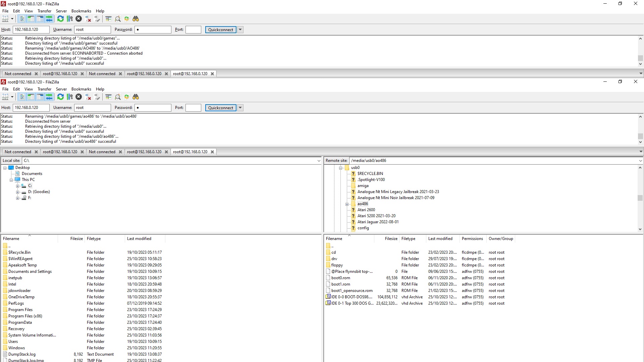Select DumpStack.log in local file list
The width and height of the screenshot is (644, 362).
[22, 354]
